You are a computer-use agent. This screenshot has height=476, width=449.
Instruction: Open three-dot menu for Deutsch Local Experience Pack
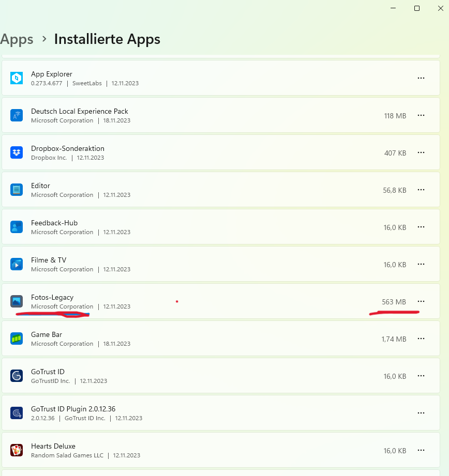coord(421,115)
